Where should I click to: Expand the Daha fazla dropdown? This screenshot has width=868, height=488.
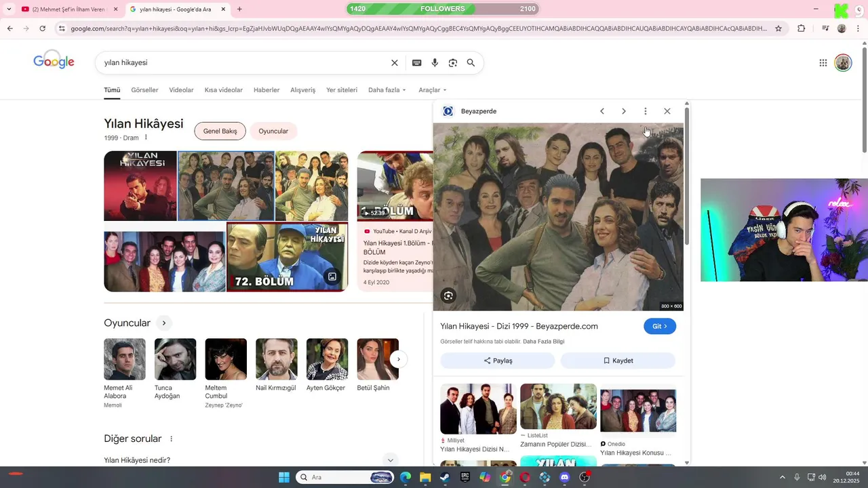[387, 90]
